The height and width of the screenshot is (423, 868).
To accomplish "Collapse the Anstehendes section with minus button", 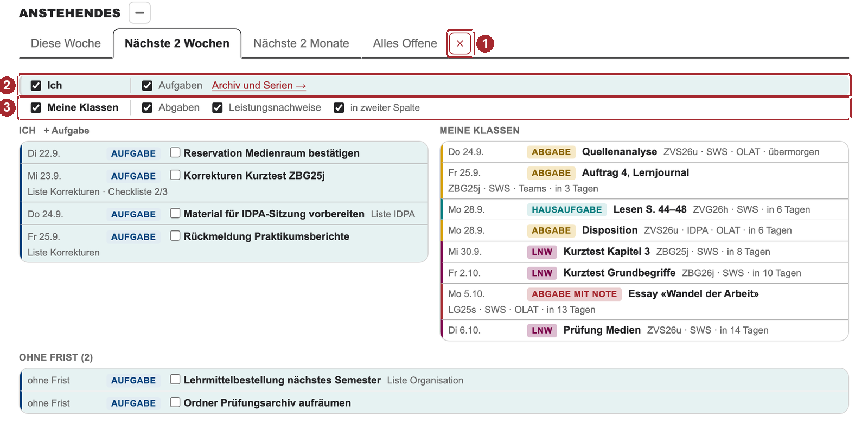I will (x=139, y=12).
